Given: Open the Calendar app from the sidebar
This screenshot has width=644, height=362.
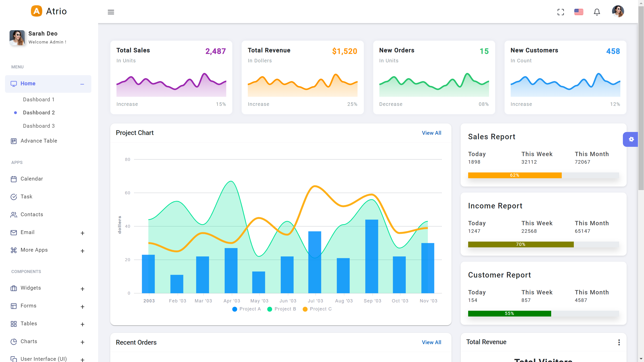Looking at the screenshot, I should coord(14,179).
